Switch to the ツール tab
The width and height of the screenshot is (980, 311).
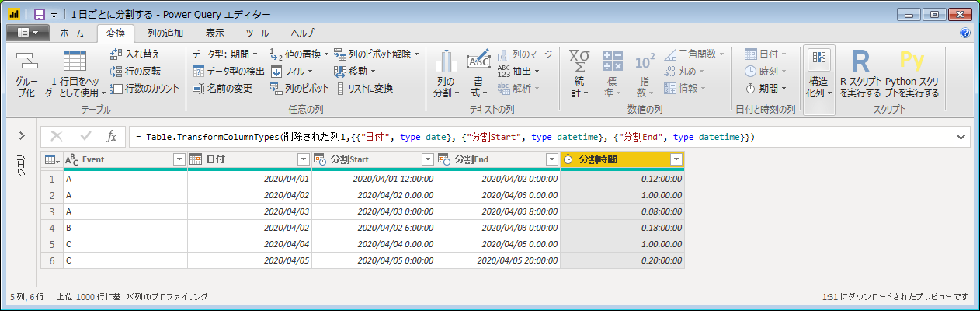(x=257, y=33)
